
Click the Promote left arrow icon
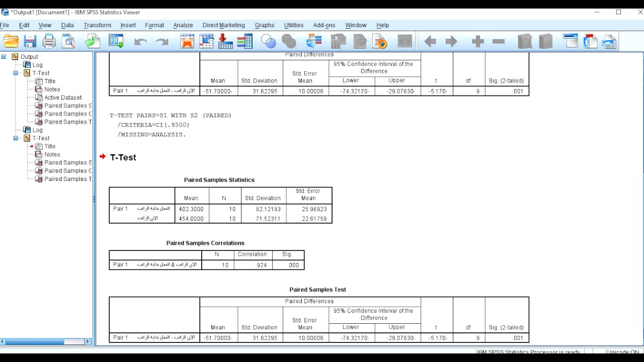tap(430, 41)
